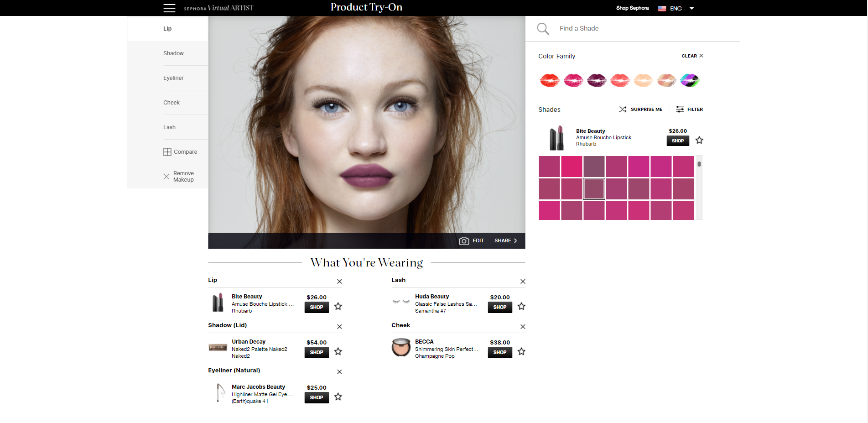Shop the Rhubarb lipstick in Shades panel
Viewport: 868px width, 423px height.
click(678, 141)
